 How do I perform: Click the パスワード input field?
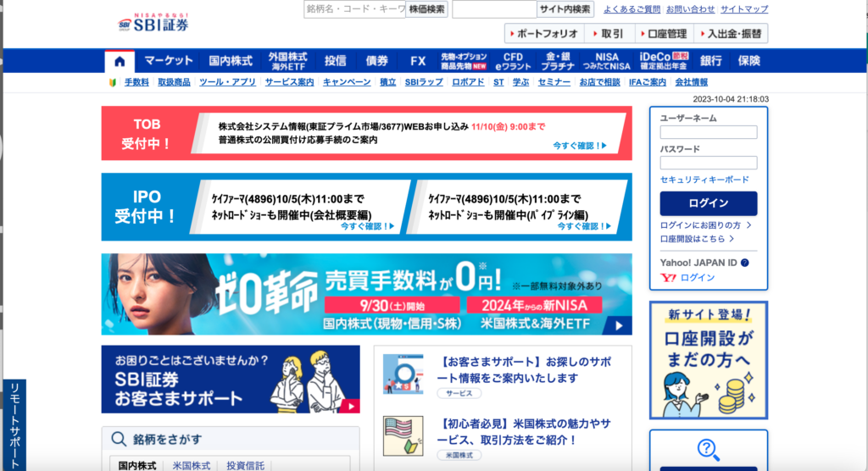click(709, 163)
